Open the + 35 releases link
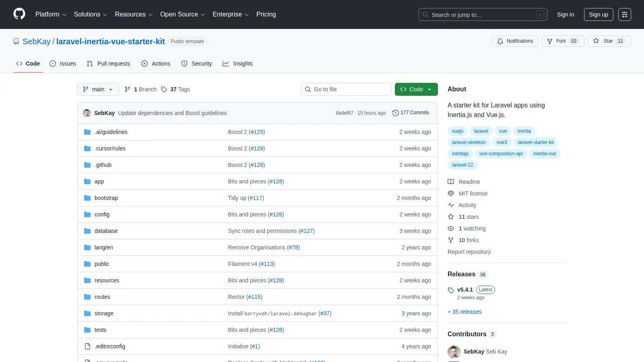The height and width of the screenshot is (362, 644). coord(464,312)
